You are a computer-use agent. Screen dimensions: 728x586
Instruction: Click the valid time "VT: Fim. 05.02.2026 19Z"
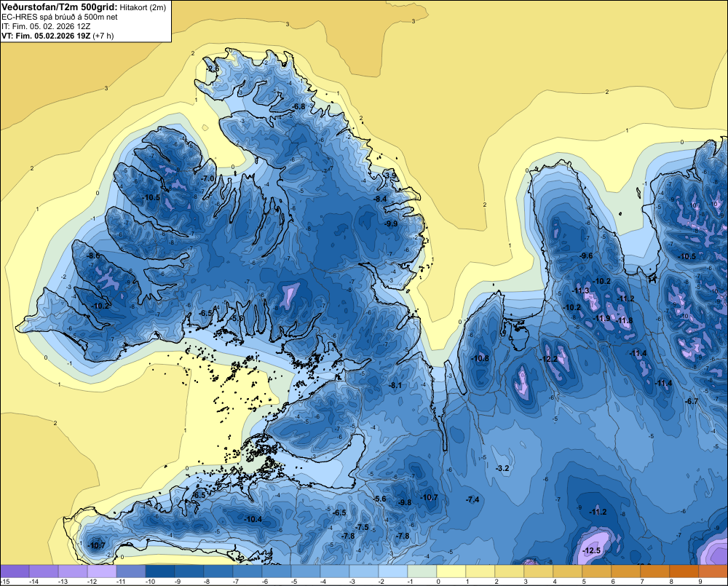[x=47, y=36]
